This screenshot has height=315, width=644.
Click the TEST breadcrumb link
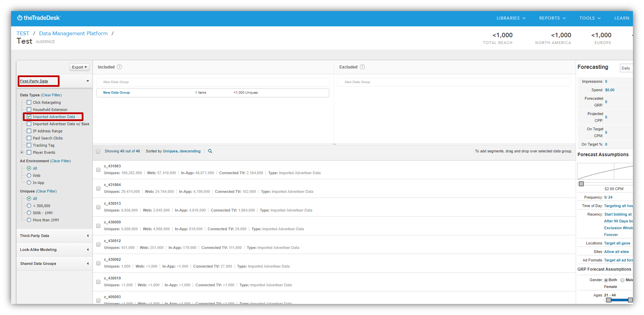pos(23,34)
